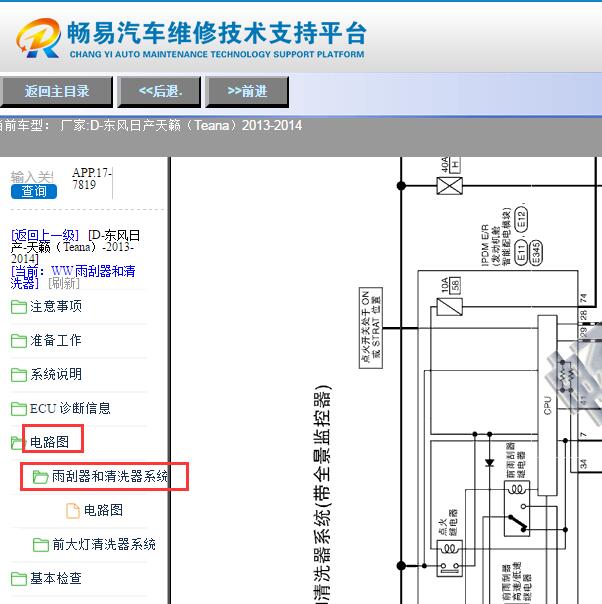Click the 点火继电器 ignition relay symbol

pos(449,558)
